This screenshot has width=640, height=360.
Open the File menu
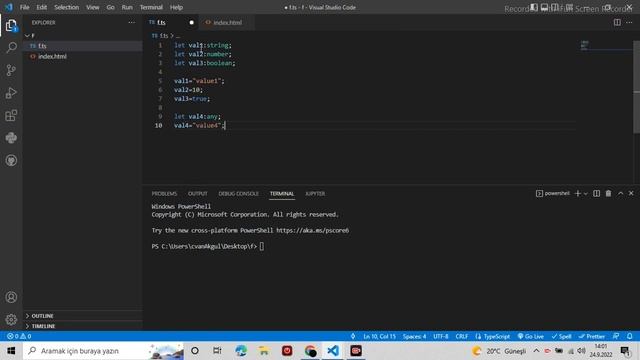tap(24, 7)
